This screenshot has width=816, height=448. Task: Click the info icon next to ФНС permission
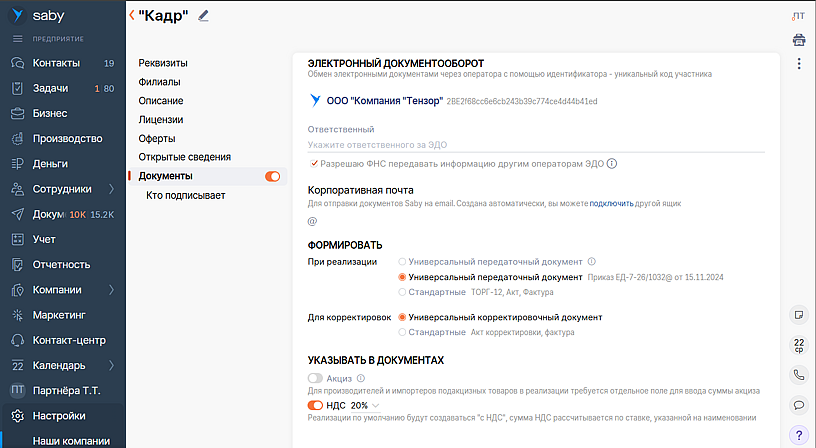612,164
